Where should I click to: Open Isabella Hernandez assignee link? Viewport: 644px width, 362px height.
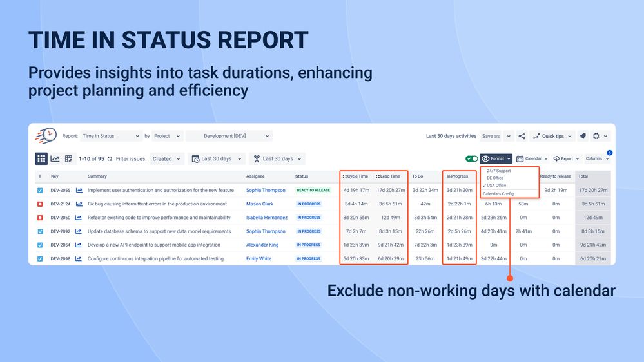[x=266, y=218]
